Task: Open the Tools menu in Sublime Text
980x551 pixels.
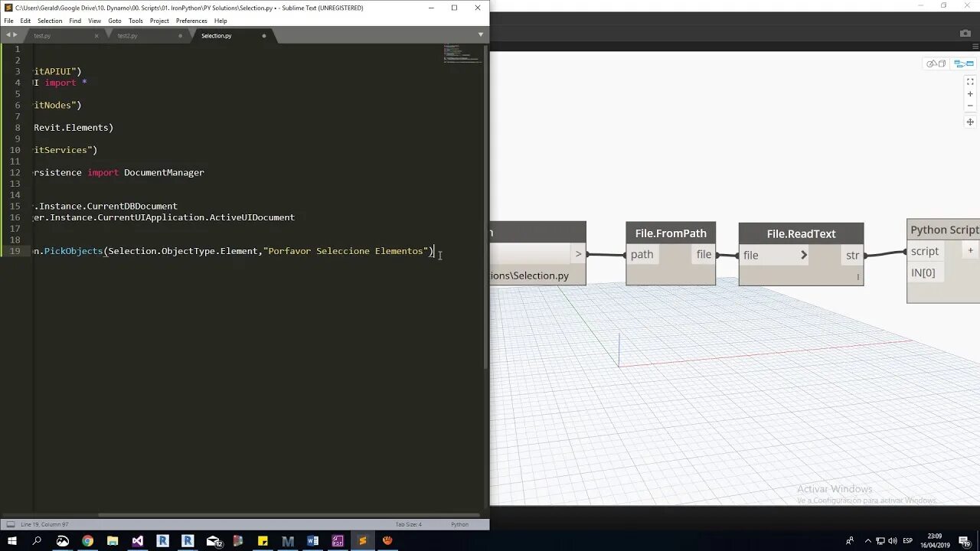Action: [x=136, y=21]
